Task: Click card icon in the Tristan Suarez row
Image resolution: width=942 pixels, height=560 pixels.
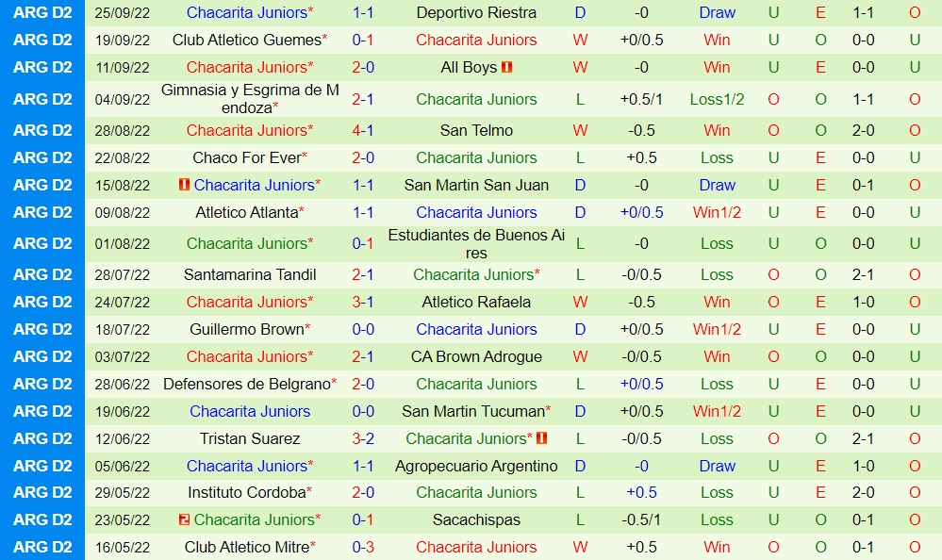Action: [541, 439]
